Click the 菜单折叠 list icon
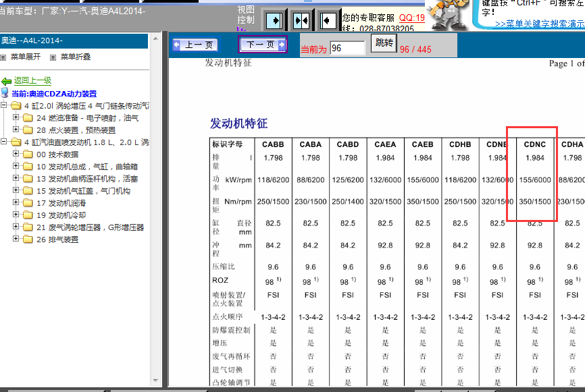This screenshot has height=392, width=585. pos(53,57)
